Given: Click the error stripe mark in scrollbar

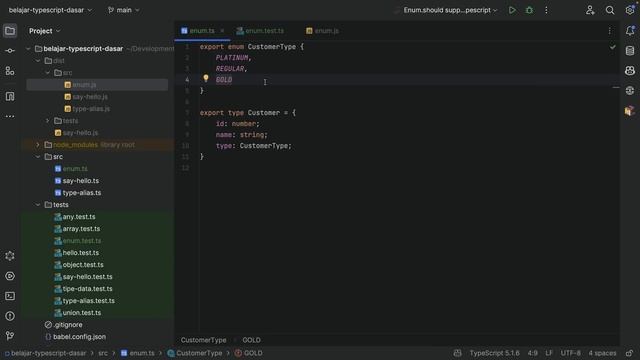Looking at the screenshot, I should (x=616, y=87).
